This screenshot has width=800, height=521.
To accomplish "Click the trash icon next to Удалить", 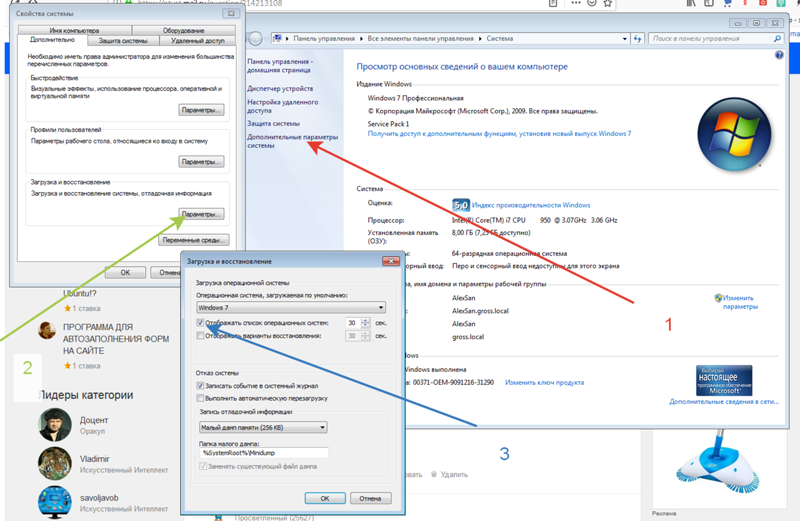I will [x=434, y=474].
